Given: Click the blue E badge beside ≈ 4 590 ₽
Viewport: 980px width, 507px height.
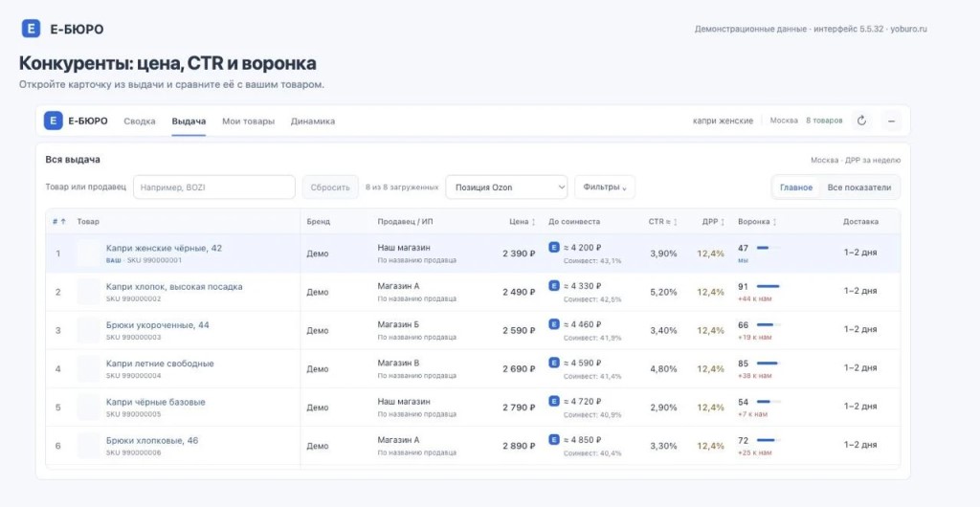Looking at the screenshot, I should pyautogui.click(x=554, y=363).
